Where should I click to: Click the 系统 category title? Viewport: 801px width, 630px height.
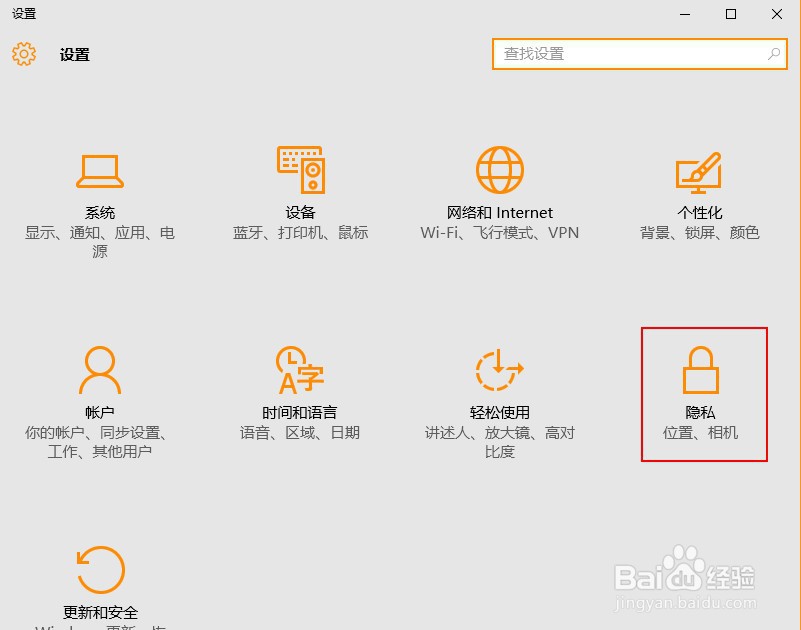point(100,213)
